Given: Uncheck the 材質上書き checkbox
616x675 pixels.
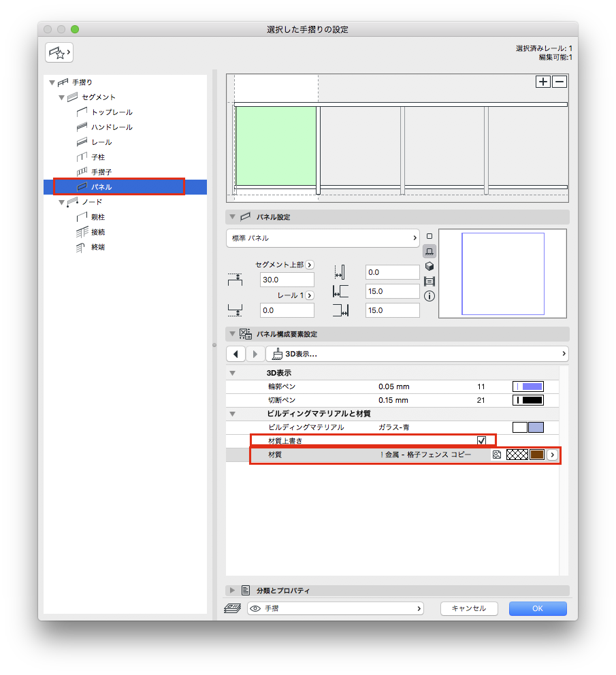Looking at the screenshot, I should (x=482, y=441).
